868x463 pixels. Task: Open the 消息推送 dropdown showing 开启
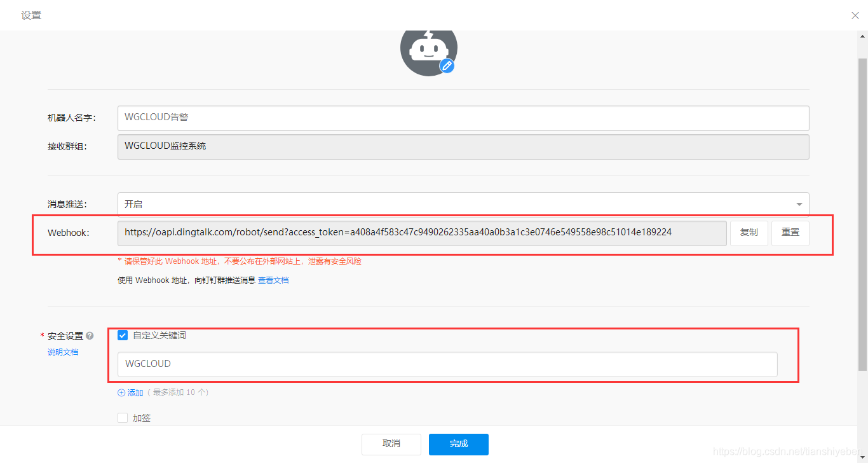coord(463,204)
